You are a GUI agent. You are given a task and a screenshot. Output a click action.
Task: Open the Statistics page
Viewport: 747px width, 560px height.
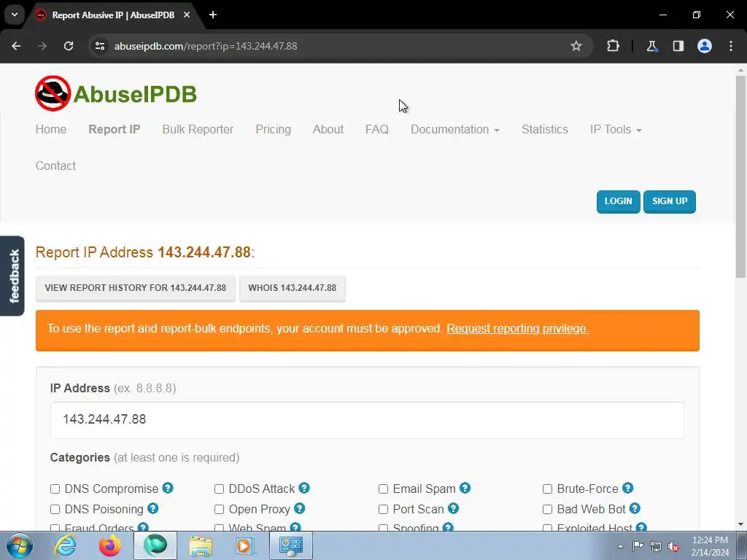544,130
